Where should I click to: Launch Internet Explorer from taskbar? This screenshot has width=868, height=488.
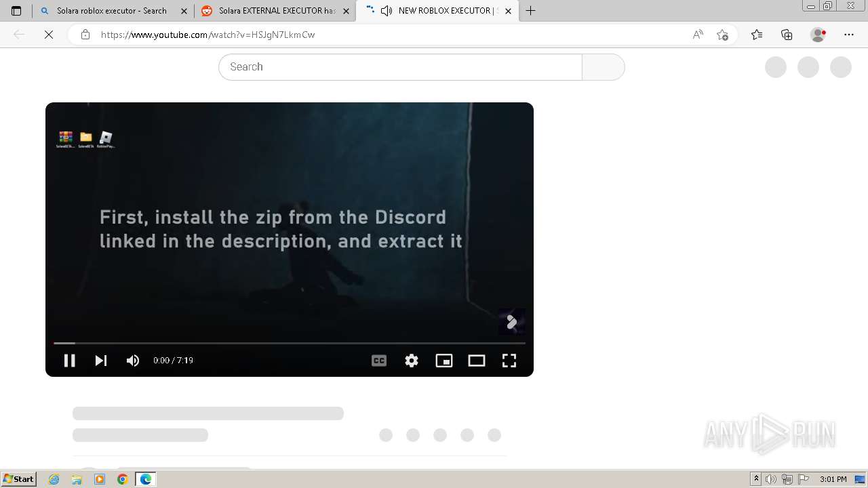click(54, 479)
